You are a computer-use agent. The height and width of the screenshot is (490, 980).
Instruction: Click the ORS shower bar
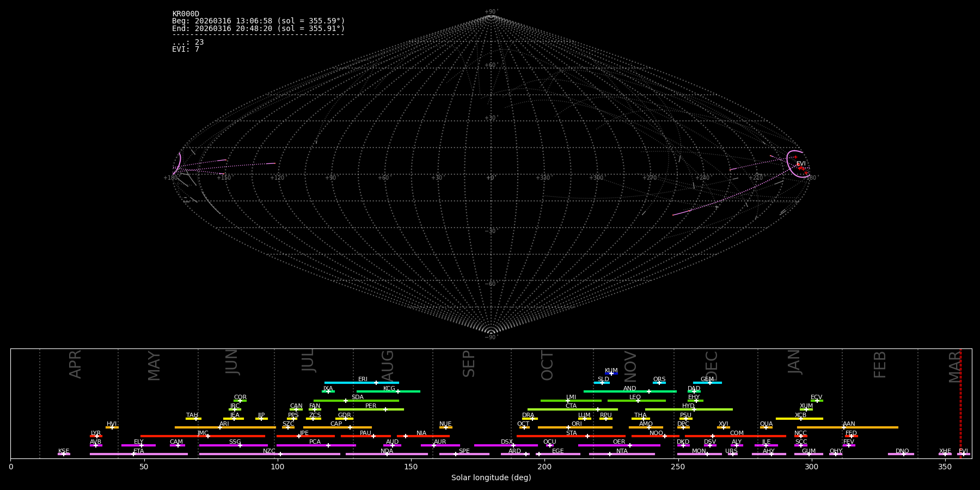click(659, 383)
